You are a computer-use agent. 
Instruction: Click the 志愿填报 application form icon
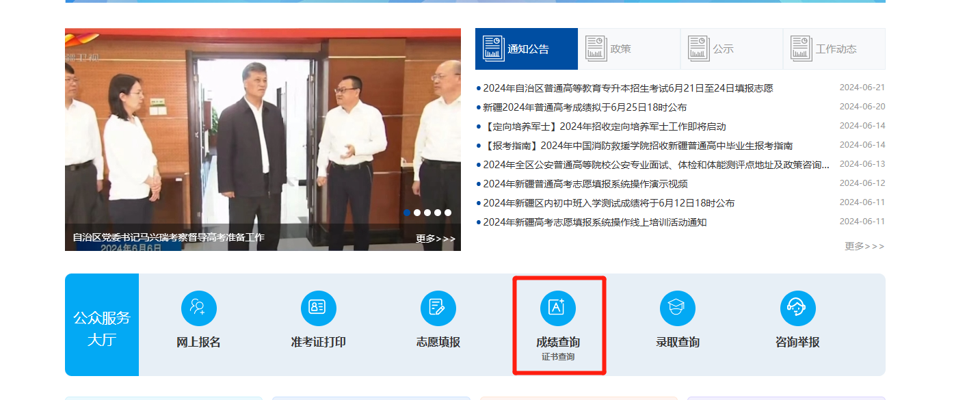pyautogui.click(x=438, y=308)
